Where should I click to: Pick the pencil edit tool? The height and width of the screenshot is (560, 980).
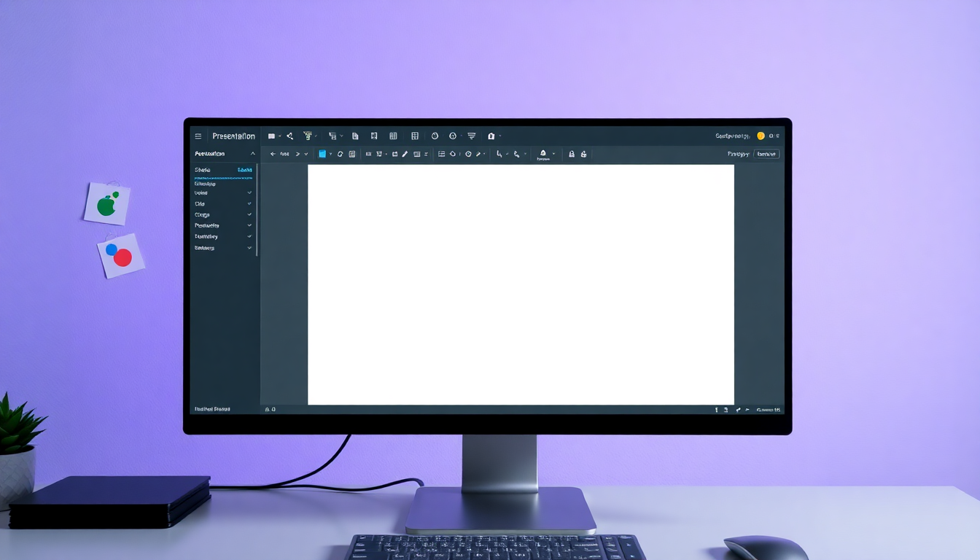pos(405,154)
